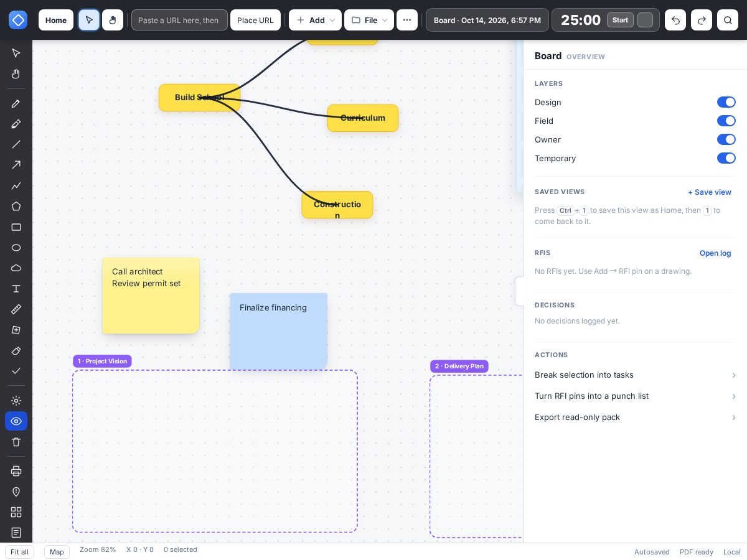This screenshot has height=560, width=747.
Task: Select the eraser tool
Action: [x=16, y=350]
